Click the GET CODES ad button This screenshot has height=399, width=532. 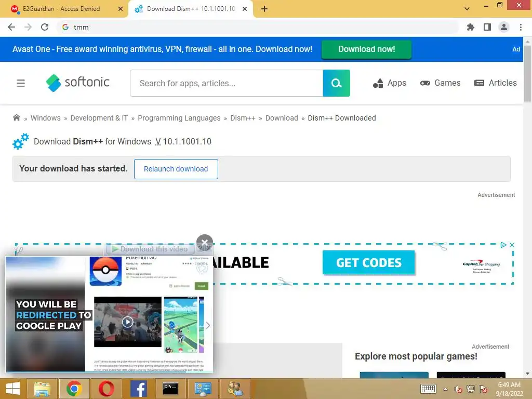368,262
